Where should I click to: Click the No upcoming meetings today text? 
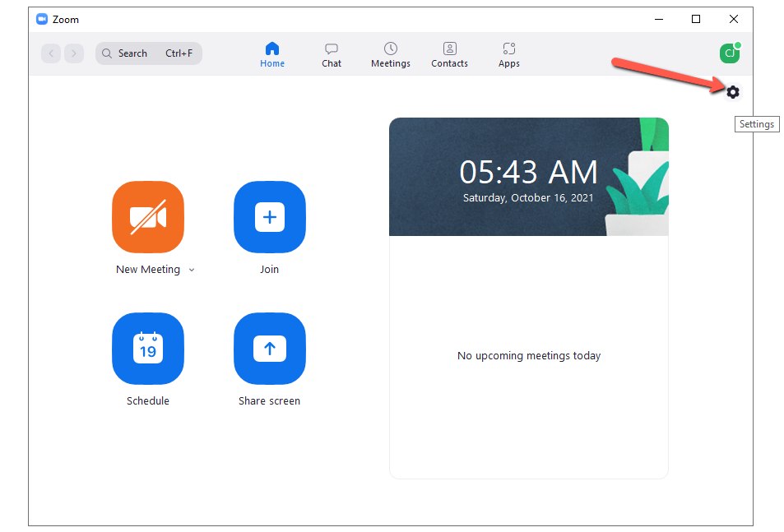(x=528, y=356)
